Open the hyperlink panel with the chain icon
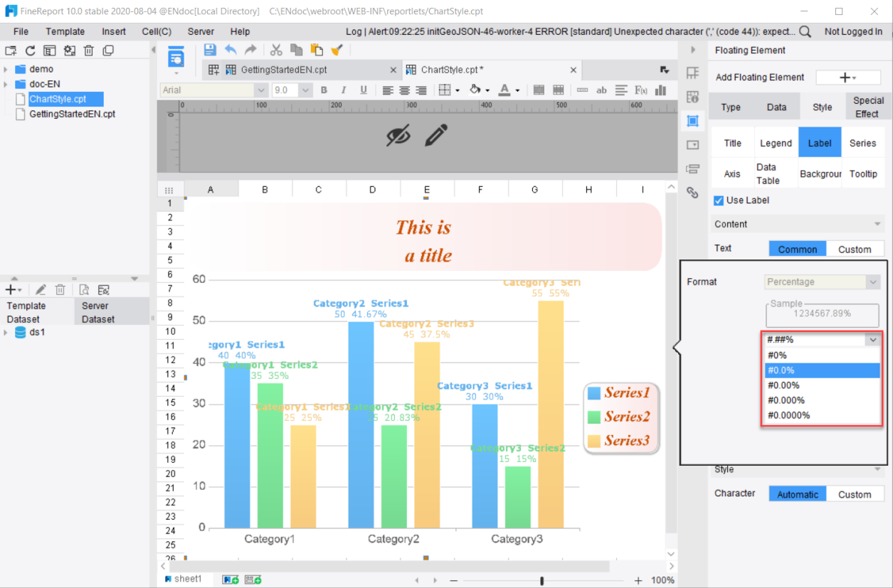 point(692,193)
